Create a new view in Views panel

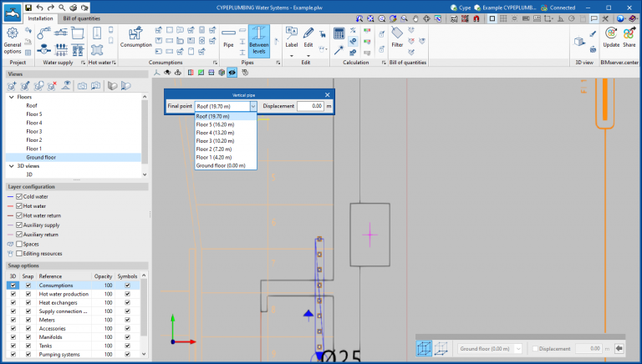coord(12,86)
